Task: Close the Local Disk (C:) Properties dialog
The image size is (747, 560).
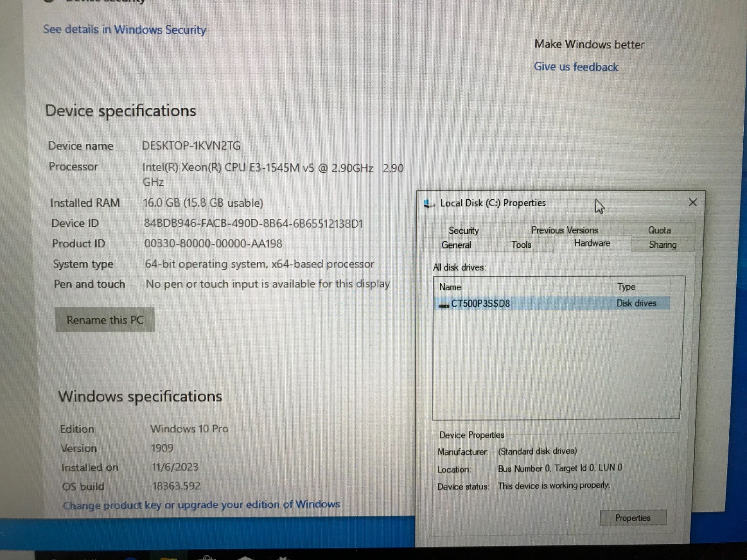Action: [x=693, y=202]
